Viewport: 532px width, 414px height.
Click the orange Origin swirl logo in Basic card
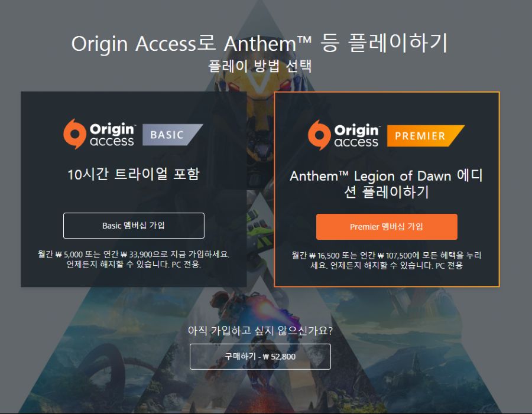(74, 134)
